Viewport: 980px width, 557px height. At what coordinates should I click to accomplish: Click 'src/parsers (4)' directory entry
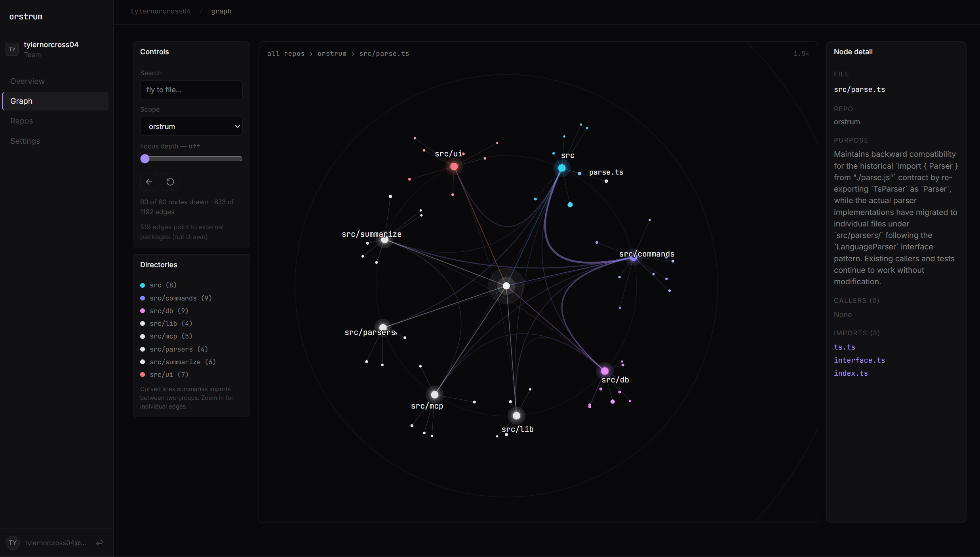179,349
